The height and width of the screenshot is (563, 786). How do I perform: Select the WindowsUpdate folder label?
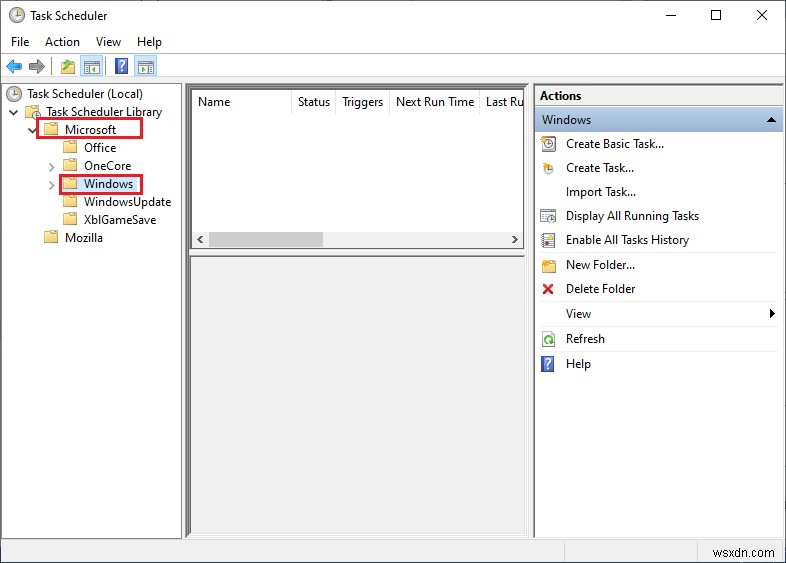(127, 202)
